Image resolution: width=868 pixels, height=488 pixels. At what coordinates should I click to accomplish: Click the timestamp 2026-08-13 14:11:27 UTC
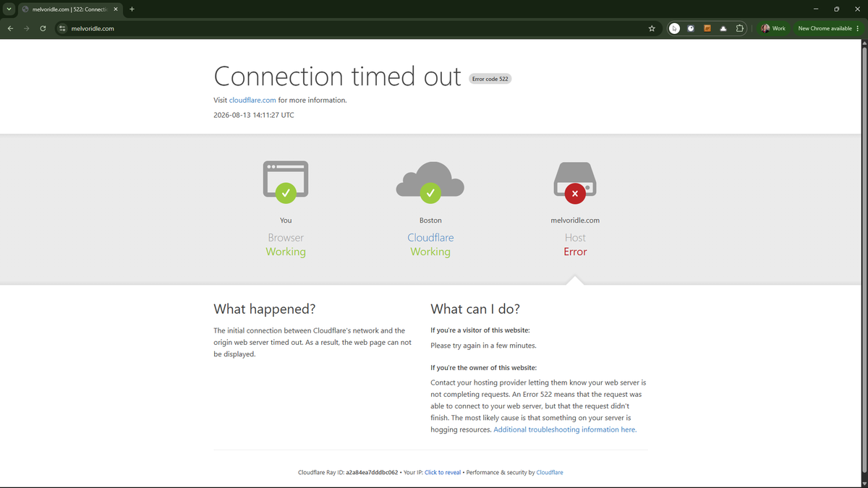[x=254, y=115]
